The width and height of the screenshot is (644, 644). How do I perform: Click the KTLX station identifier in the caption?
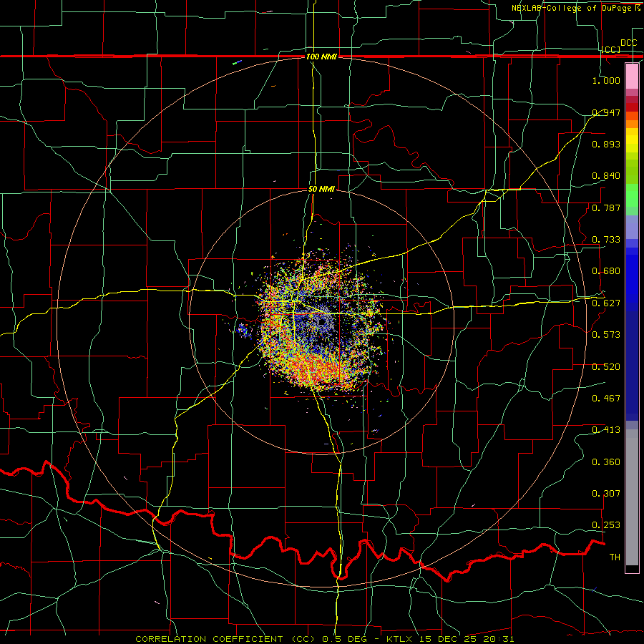point(401,639)
